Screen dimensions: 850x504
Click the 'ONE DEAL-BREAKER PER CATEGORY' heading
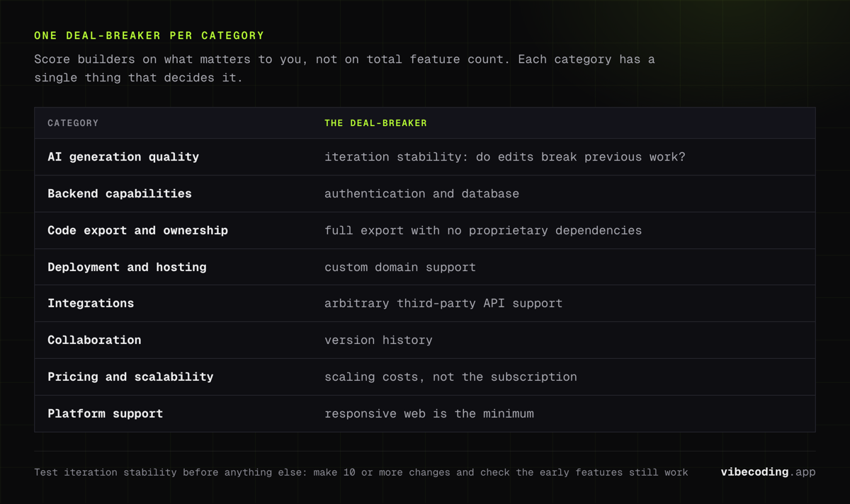149,35
